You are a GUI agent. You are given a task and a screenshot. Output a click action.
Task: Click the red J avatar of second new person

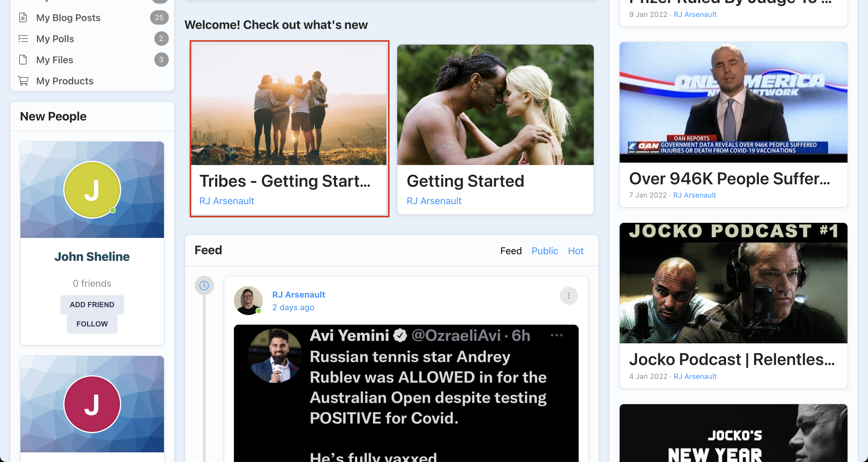(x=92, y=404)
